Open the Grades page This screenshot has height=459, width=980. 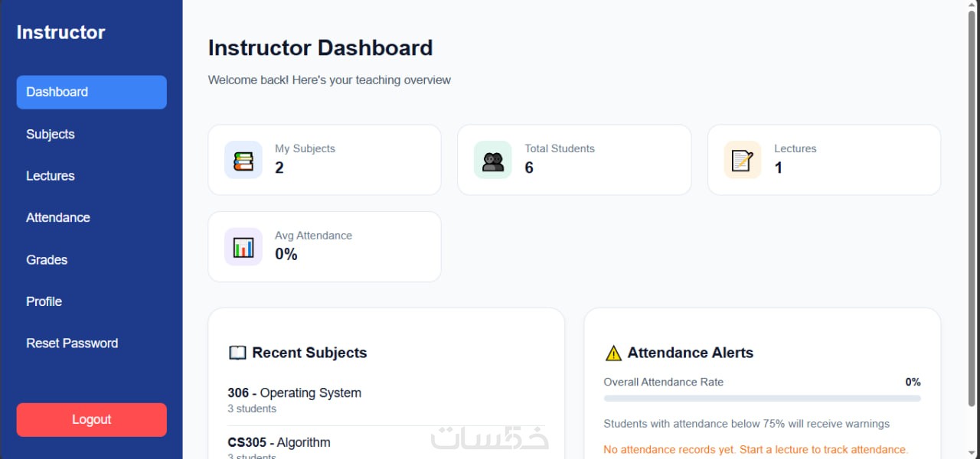47,259
